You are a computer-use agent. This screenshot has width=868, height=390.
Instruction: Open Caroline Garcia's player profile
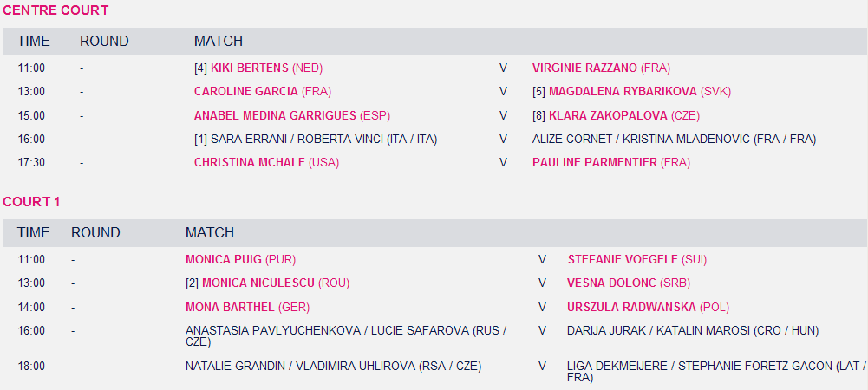coord(246,92)
